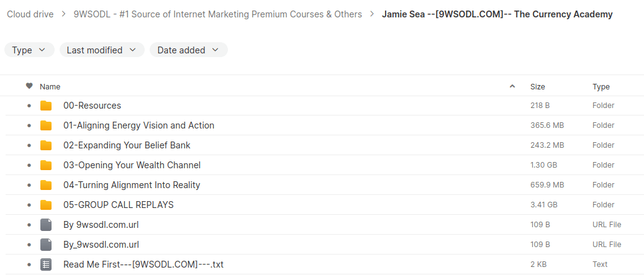Click the 03-Opening Your Wealth Channel folder icon

pos(46,165)
